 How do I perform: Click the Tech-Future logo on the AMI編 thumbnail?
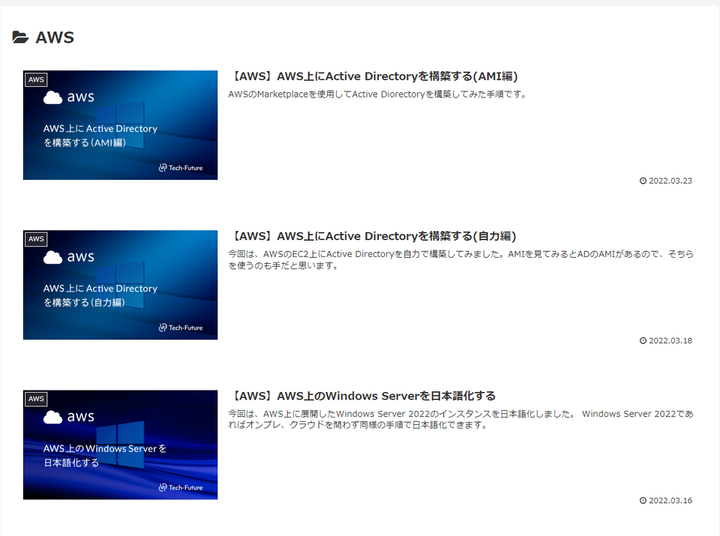pos(181,168)
